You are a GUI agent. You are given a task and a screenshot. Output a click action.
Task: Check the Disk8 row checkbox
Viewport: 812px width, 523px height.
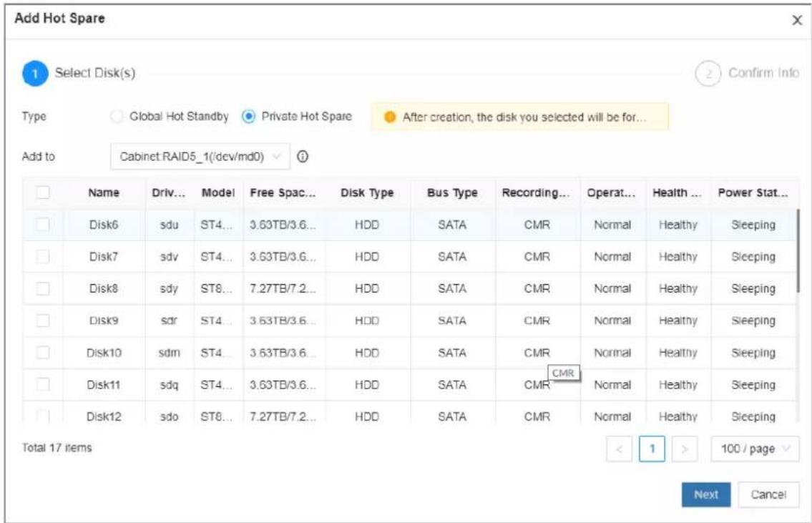[x=43, y=288]
